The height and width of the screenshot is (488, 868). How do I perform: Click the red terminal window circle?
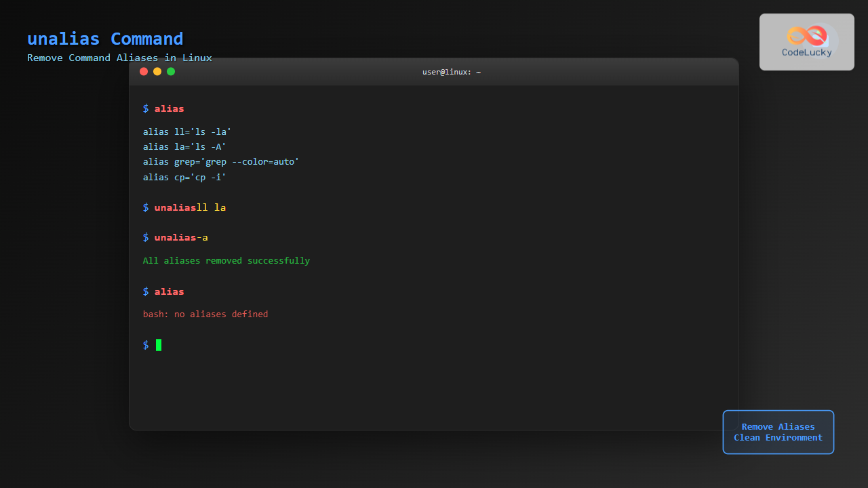144,71
